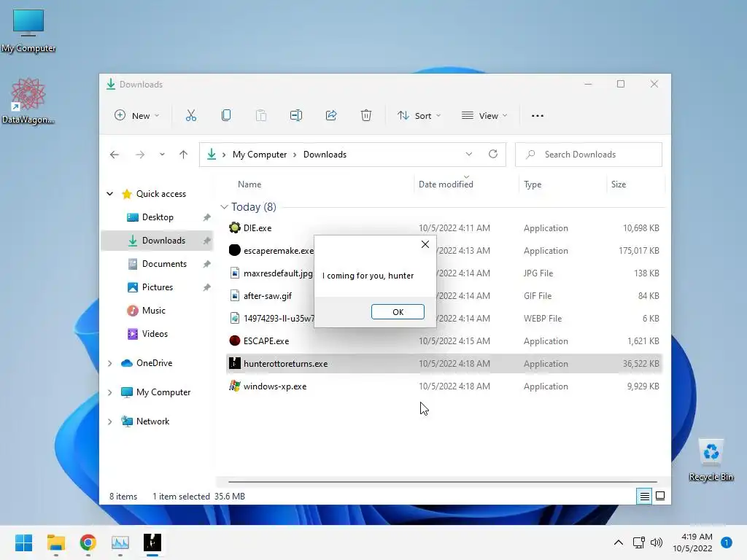Expand the My Computer tree node
Screen dimensions: 747x560
pos(110,392)
